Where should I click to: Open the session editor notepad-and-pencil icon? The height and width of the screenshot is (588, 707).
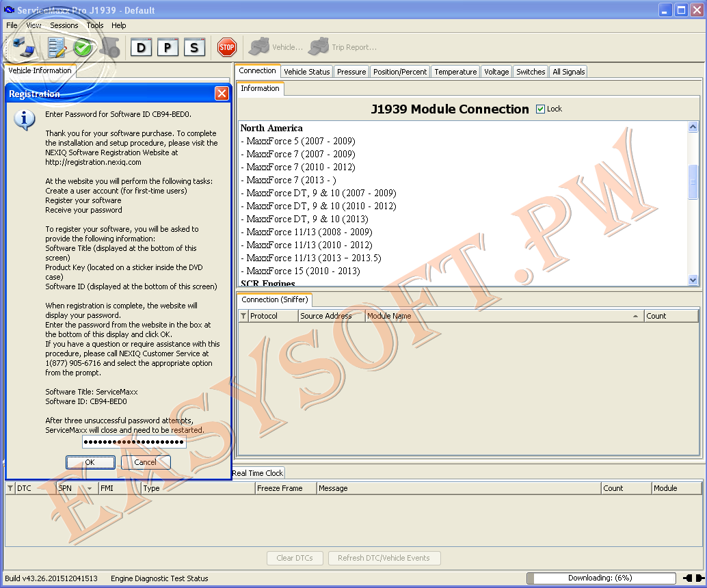click(57, 47)
